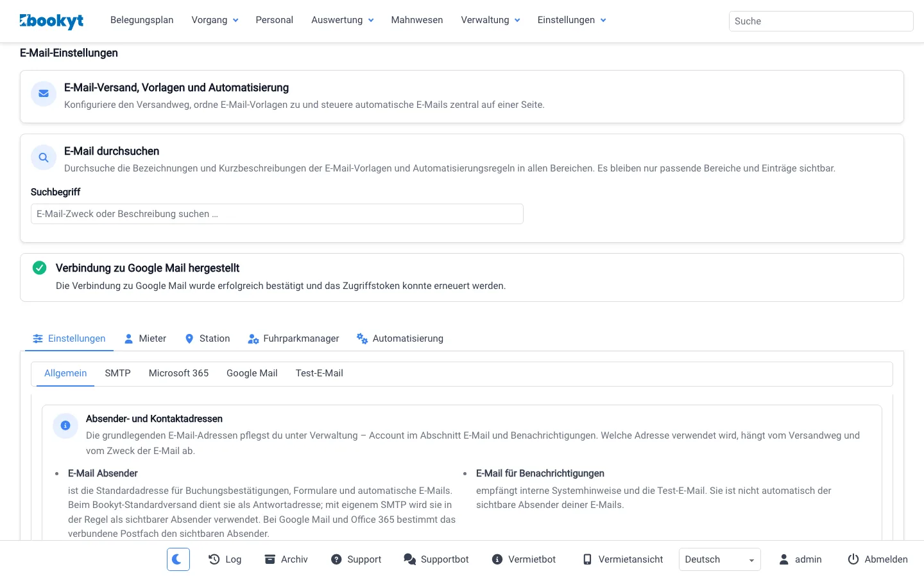Click the person icon of Mieter tab
The width and height of the screenshot is (924, 578).
tap(128, 338)
